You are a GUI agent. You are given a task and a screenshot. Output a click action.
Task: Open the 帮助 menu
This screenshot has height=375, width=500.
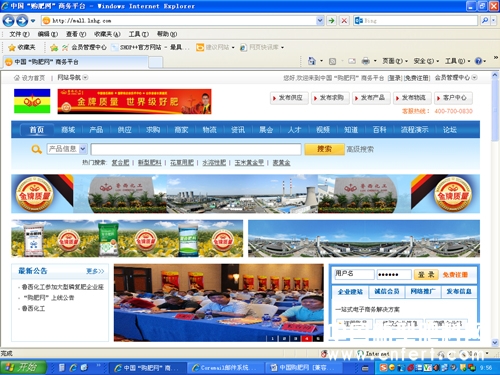point(167,34)
